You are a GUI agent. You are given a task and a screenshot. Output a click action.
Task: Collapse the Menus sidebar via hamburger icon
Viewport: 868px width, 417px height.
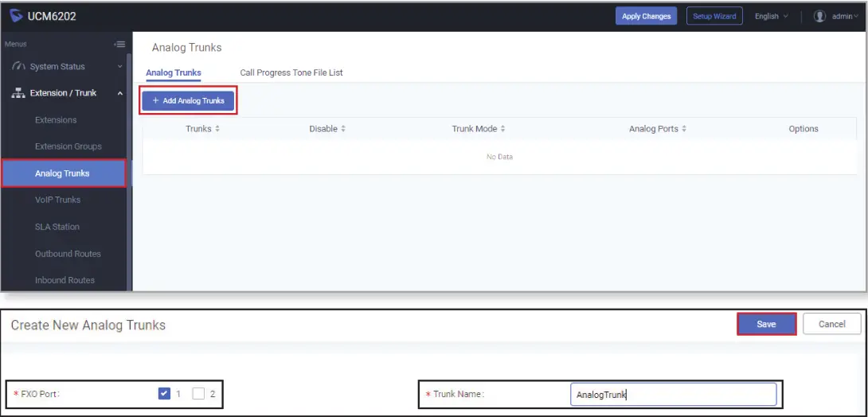pyautogui.click(x=119, y=45)
